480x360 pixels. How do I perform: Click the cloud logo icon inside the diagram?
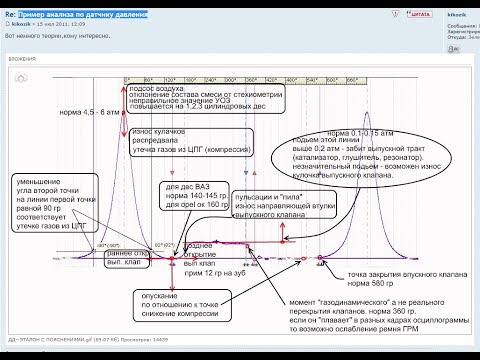[x=21, y=78]
